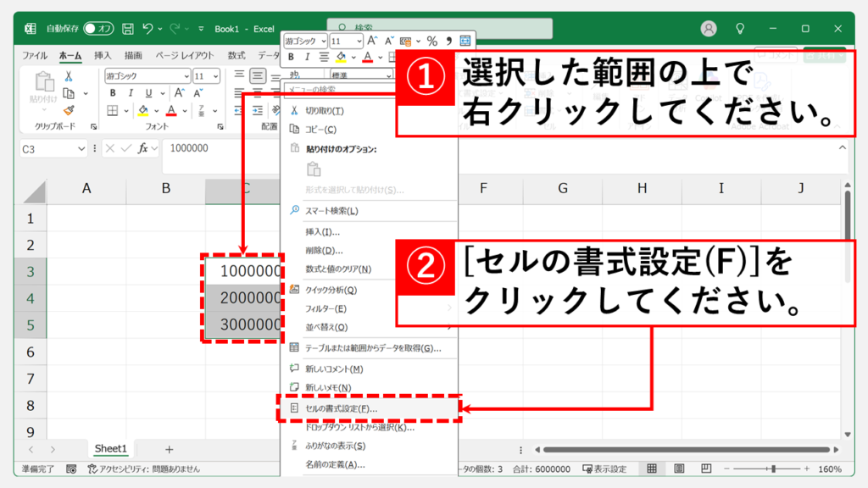Apply italic formatting from the mini toolbar
The image size is (868, 488).
click(309, 57)
